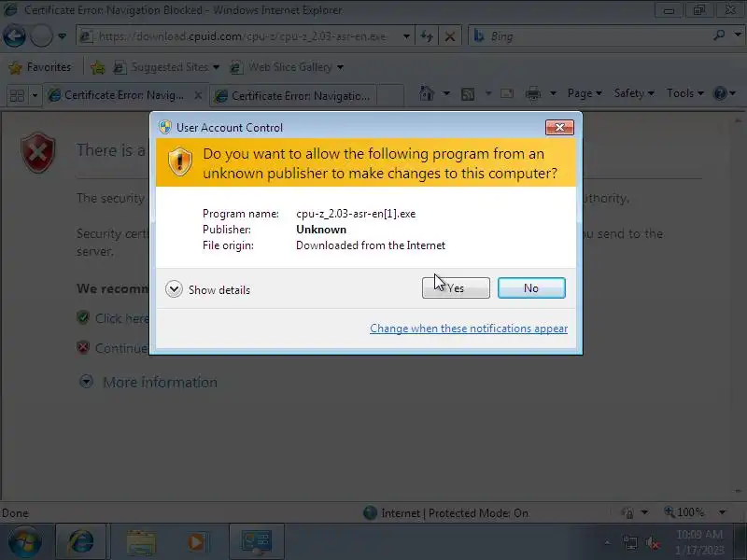Open the search provider dropdown arrow
The height and width of the screenshot is (560, 747).
pos(738,35)
